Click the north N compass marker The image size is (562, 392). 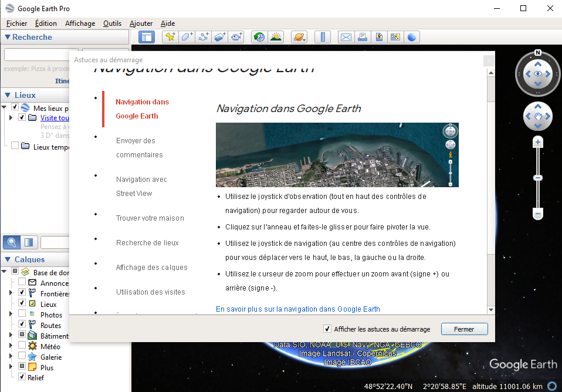(x=537, y=52)
